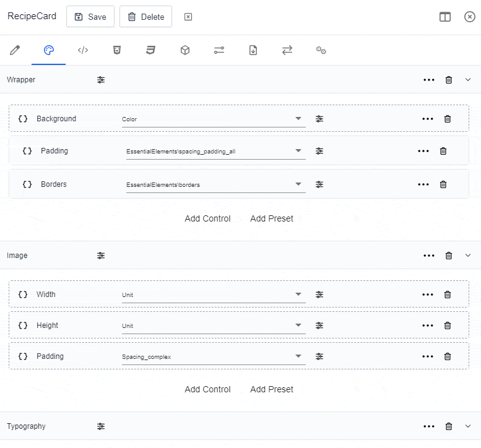The height and width of the screenshot is (448, 481).
Task: Delete the Width control
Action: (x=448, y=295)
